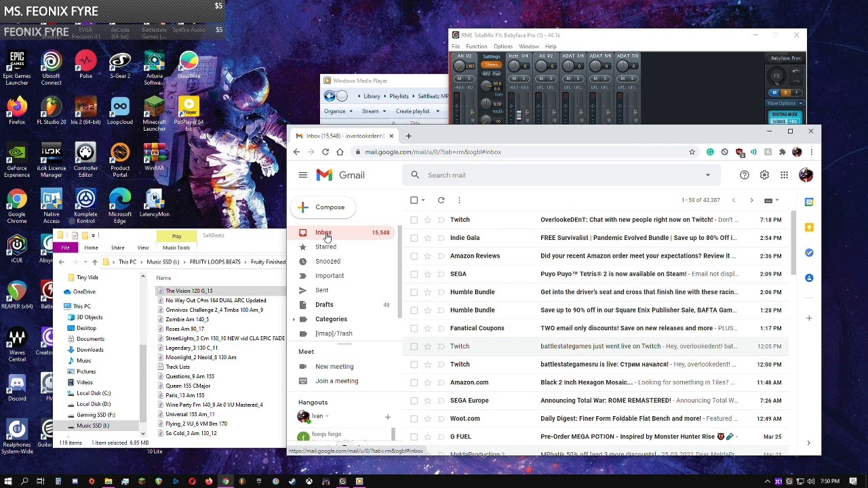Screen dimensions: 868x488
Task: Open the search options dropdown in Gmail search bar
Action: [x=707, y=175]
